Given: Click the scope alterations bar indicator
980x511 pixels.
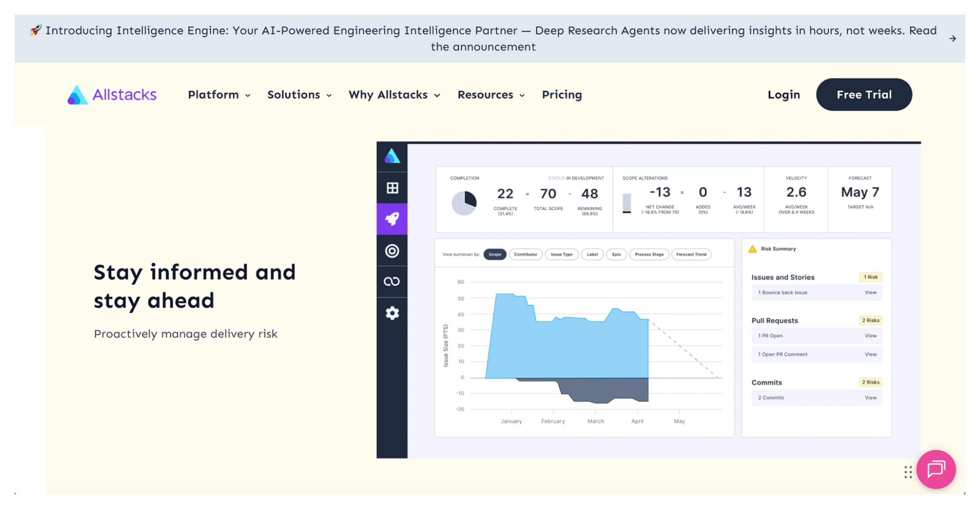Looking at the screenshot, I should point(627,203).
